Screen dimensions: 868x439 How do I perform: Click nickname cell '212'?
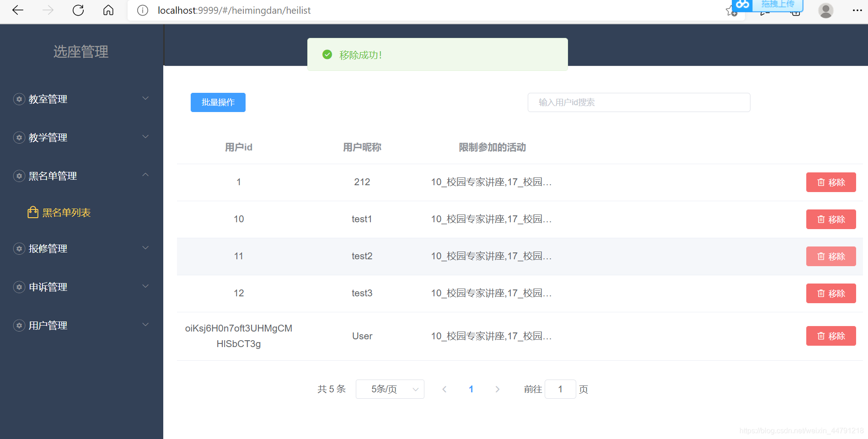point(362,182)
